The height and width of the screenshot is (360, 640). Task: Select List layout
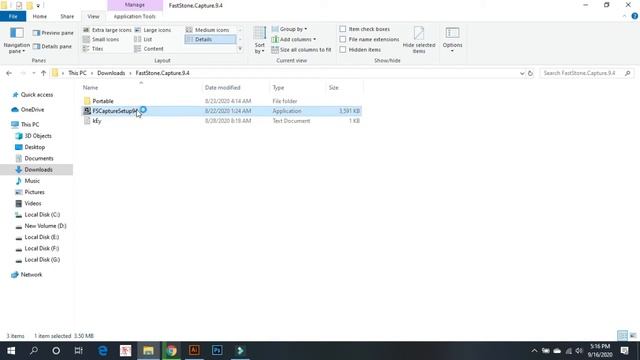pyautogui.click(x=143, y=39)
